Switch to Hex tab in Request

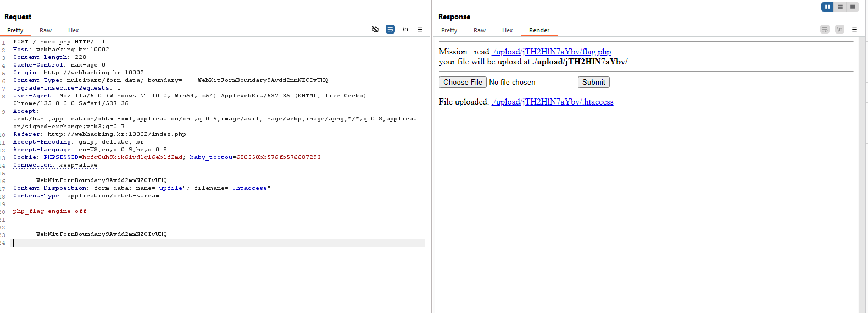(x=74, y=30)
